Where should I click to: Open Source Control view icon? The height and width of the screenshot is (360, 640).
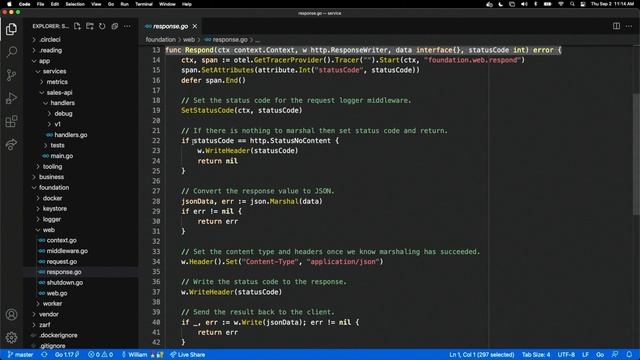[11, 75]
